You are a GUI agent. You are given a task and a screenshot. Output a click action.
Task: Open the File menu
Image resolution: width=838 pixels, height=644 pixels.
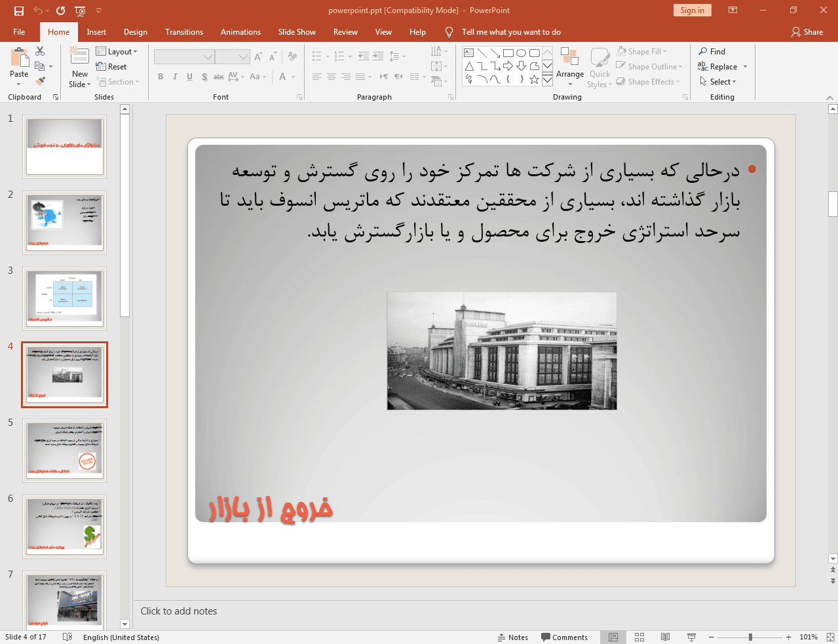point(19,32)
